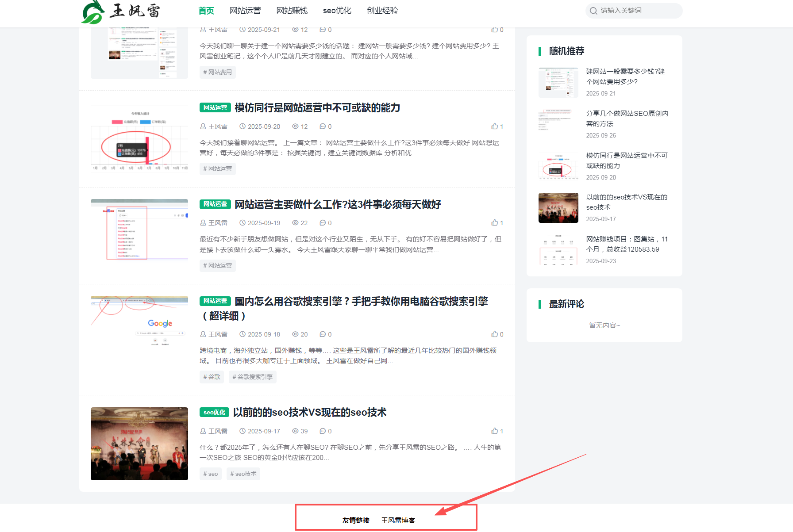
Task: Click the search magnifier icon
Action: point(593,11)
